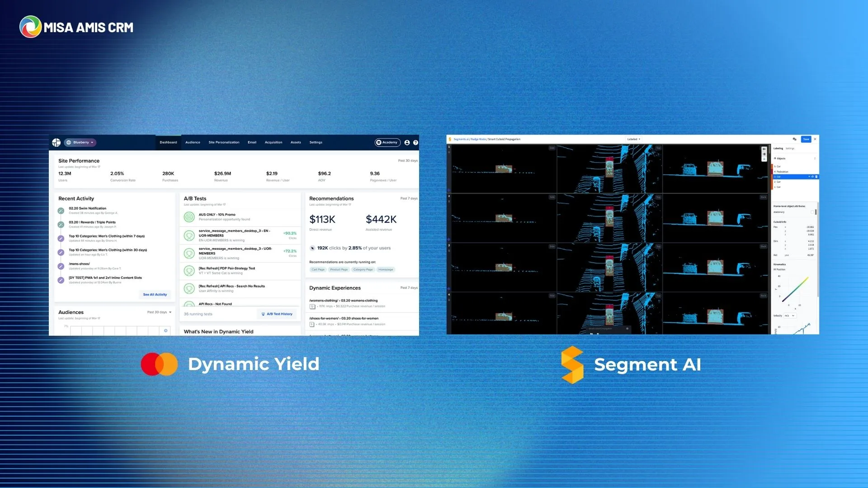
Task: Click the variation count icon for /shoes-for-women/ experience
Action: tap(311, 324)
